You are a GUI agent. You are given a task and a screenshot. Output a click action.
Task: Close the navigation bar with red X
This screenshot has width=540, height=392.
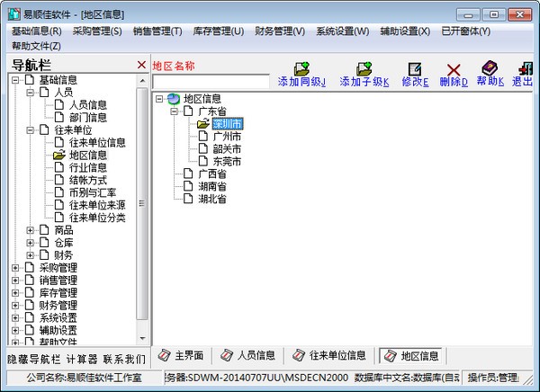pyautogui.click(x=141, y=65)
